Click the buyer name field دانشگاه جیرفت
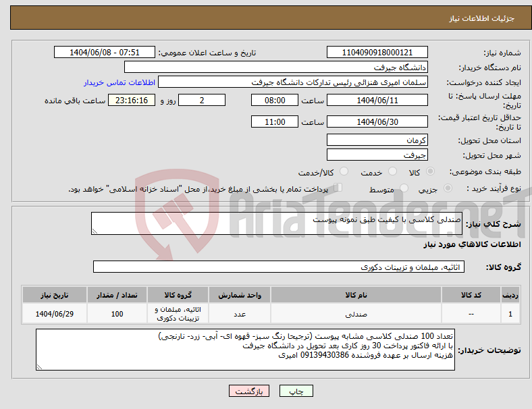This screenshot has width=532, height=409. click(x=276, y=67)
